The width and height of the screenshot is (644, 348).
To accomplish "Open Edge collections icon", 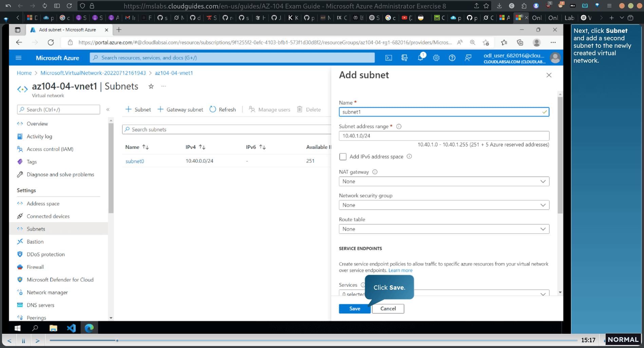I will 520,42.
